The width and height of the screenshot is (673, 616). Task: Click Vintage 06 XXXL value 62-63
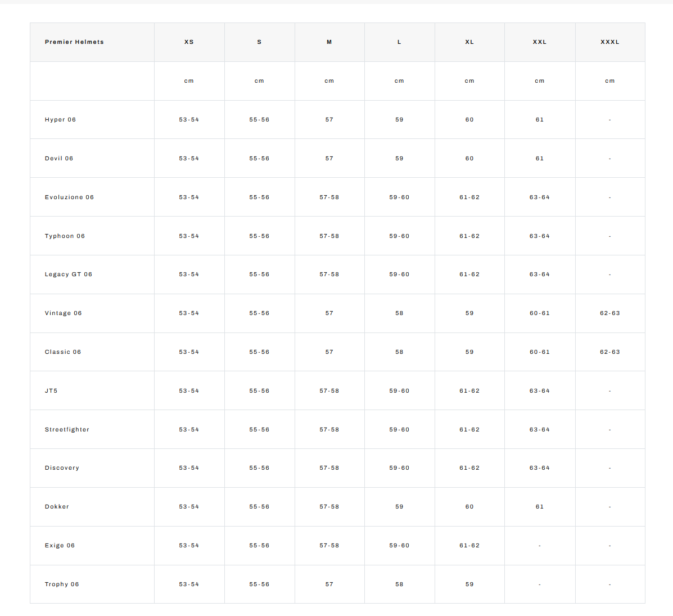pyautogui.click(x=610, y=313)
